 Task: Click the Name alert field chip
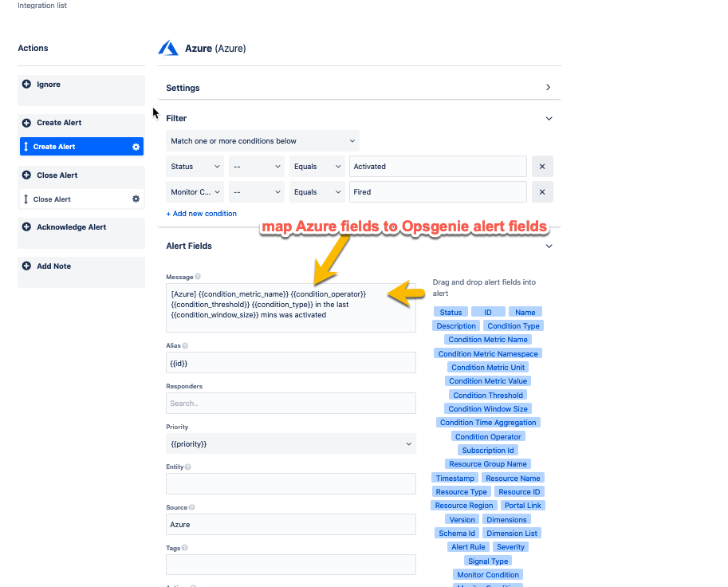525,312
